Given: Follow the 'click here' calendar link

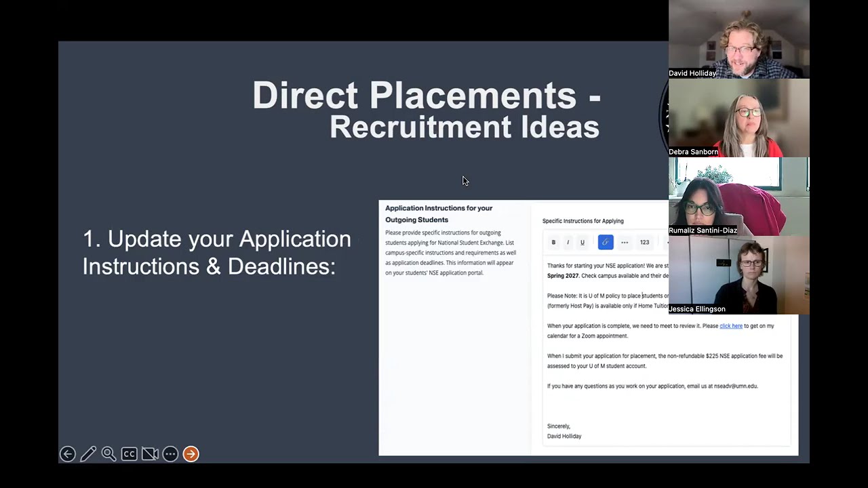Looking at the screenshot, I should [731, 326].
